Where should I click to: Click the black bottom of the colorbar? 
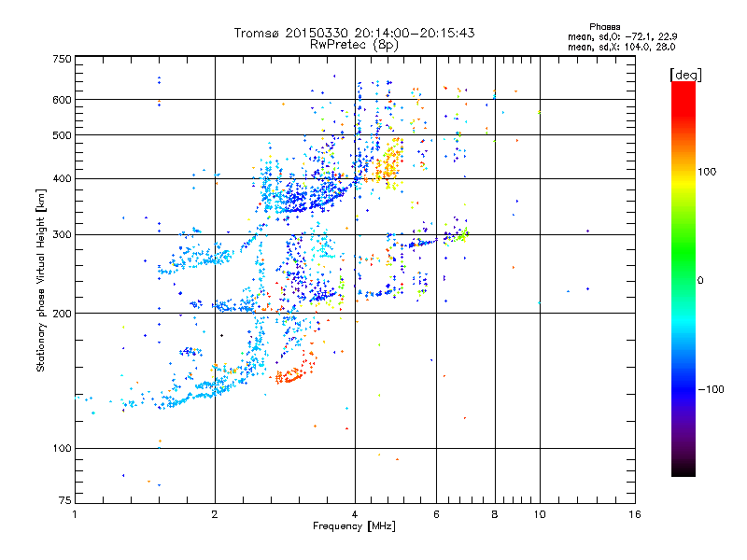tap(684, 469)
